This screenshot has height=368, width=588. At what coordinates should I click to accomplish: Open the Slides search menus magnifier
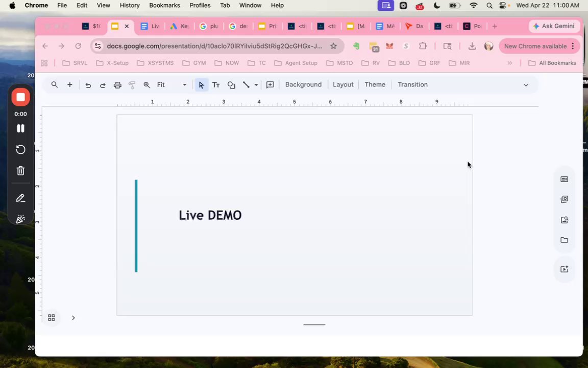(55, 84)
